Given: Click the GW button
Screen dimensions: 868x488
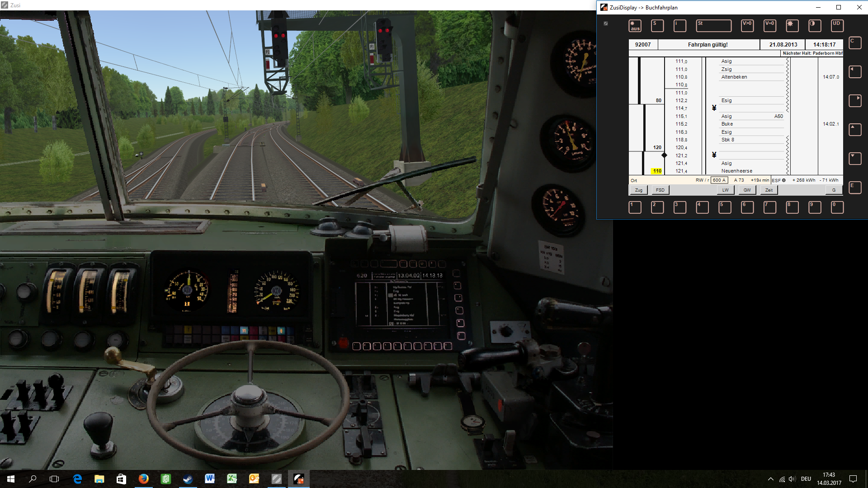Looking at the screenshot, I should (x=747, y=190).
